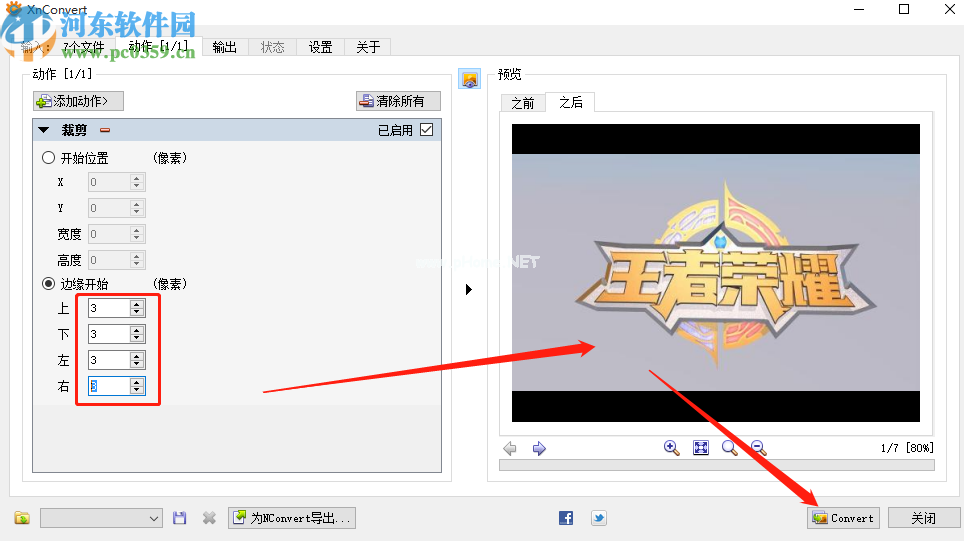This screenshot has width=964, height=541.
Task: Open the Twitter share icon
Action: (598, 518)
